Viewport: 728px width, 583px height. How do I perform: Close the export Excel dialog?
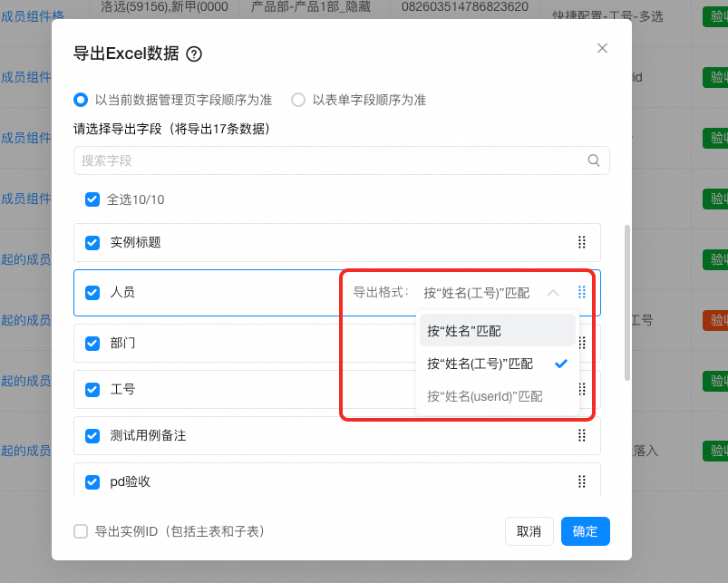[x=602, y=48]
